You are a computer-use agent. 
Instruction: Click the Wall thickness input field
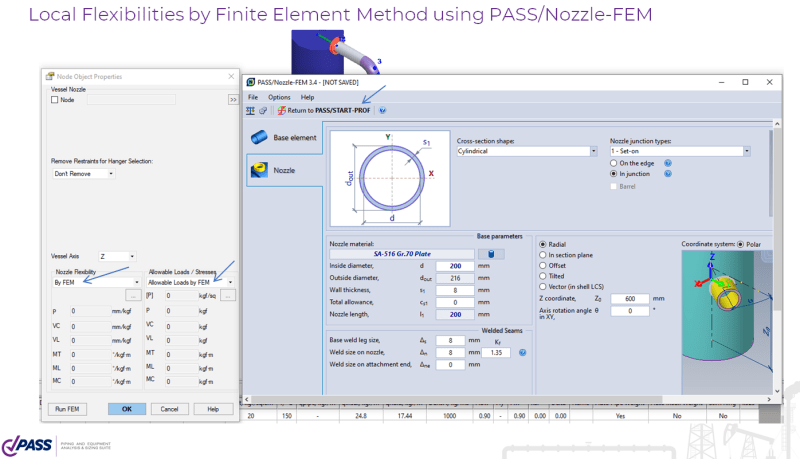(x=455, y=290)
